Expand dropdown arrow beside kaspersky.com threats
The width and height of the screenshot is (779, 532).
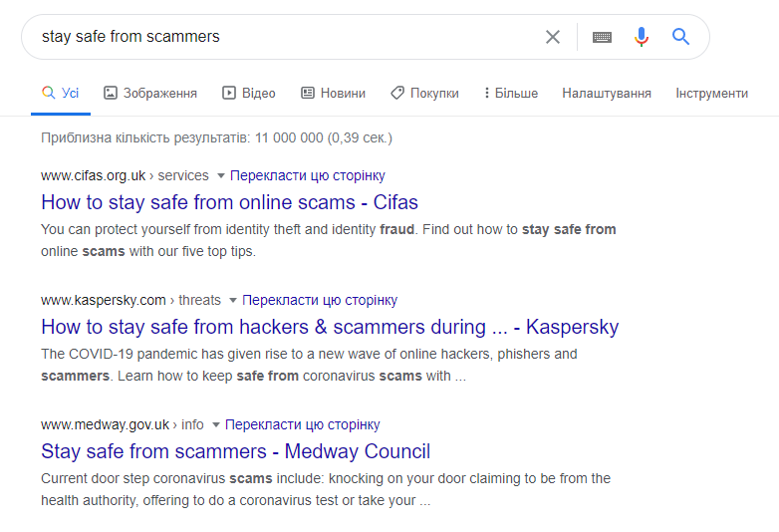tap(232, 301)
